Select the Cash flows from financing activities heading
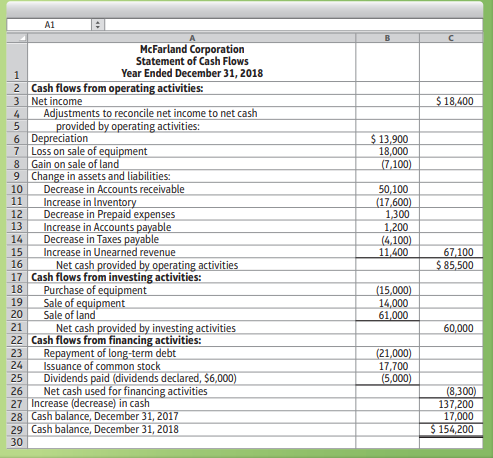The width and height of the screenshot is (493, 458). (x=116, y=340)
